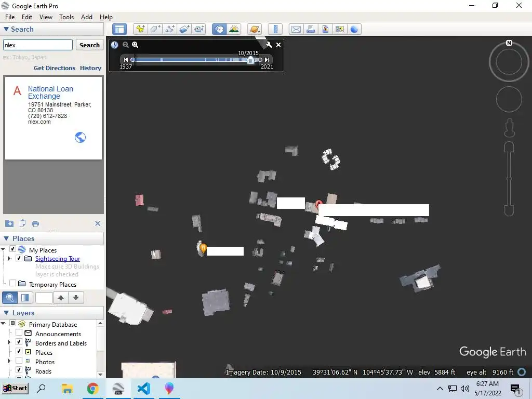This screenshot has height=399, width=532.
Task: Click the Places search magnifier button
Action: 10,298
